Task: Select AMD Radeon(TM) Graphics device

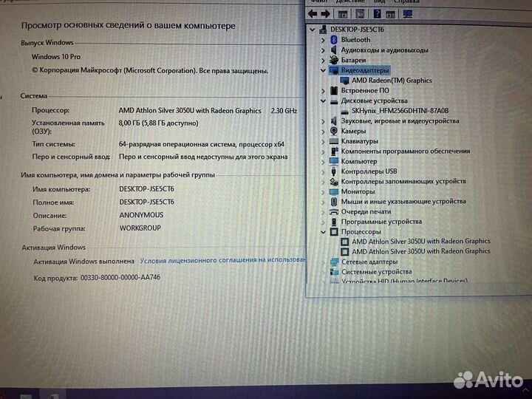Action: (x=392, y=81)
